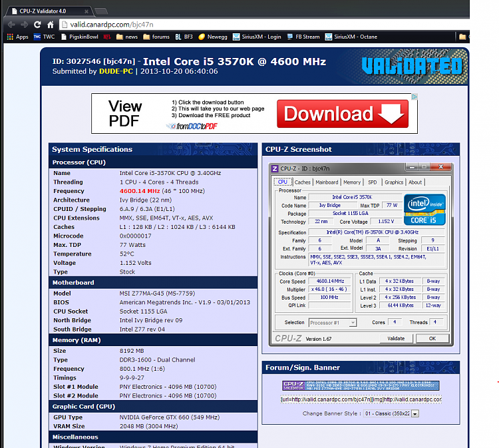Open the browser home page icon
Image resolution: width=499 pixels, height=448 pixels.
(51, 25)
